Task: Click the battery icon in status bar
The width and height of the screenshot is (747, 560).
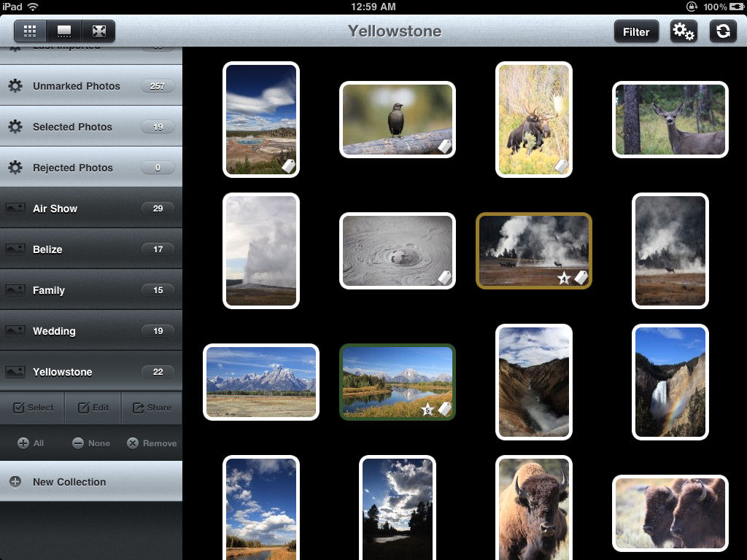Action: click(735, 7)
